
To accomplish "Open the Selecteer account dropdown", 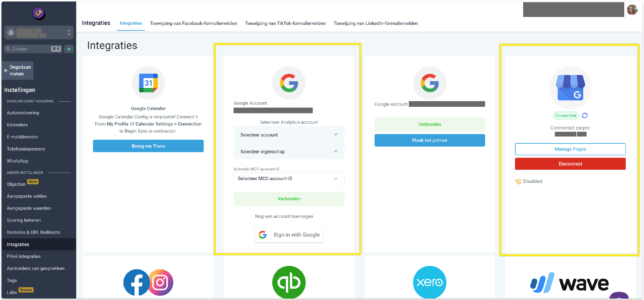I will pos(289,135).
